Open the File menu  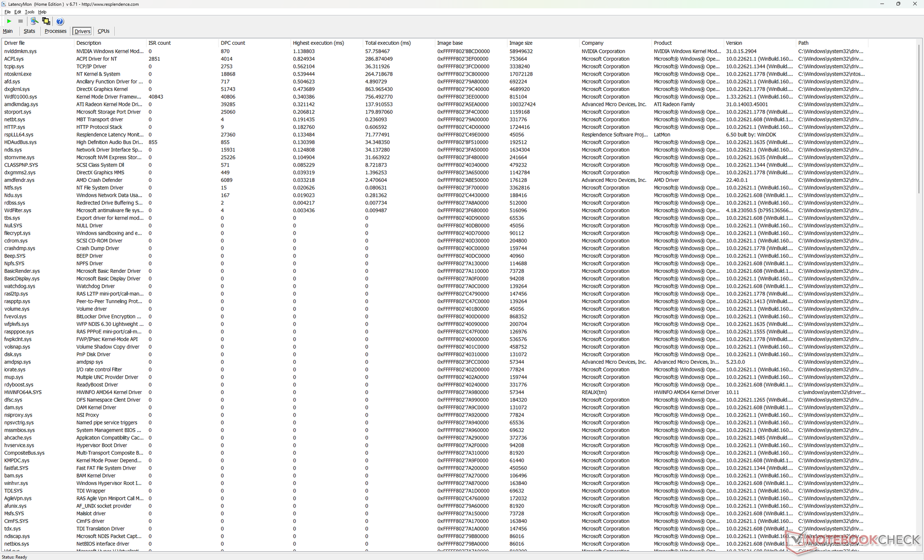click(x=7, y=12)
